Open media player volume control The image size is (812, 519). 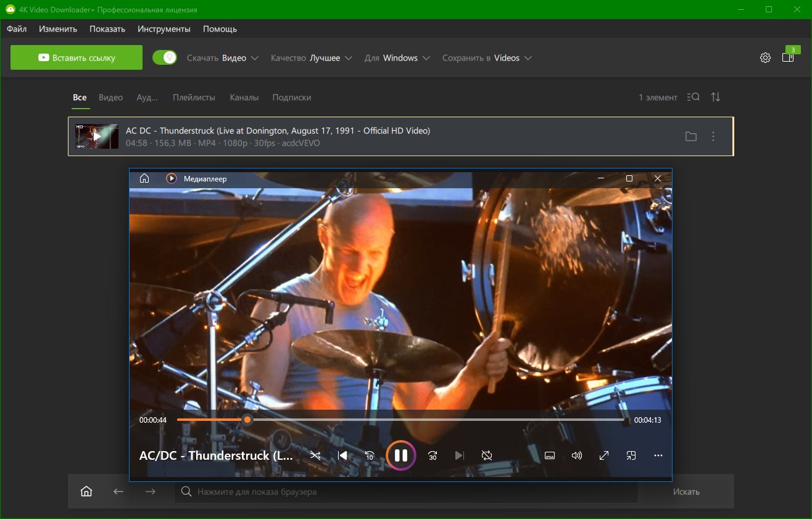coord(577,455)
